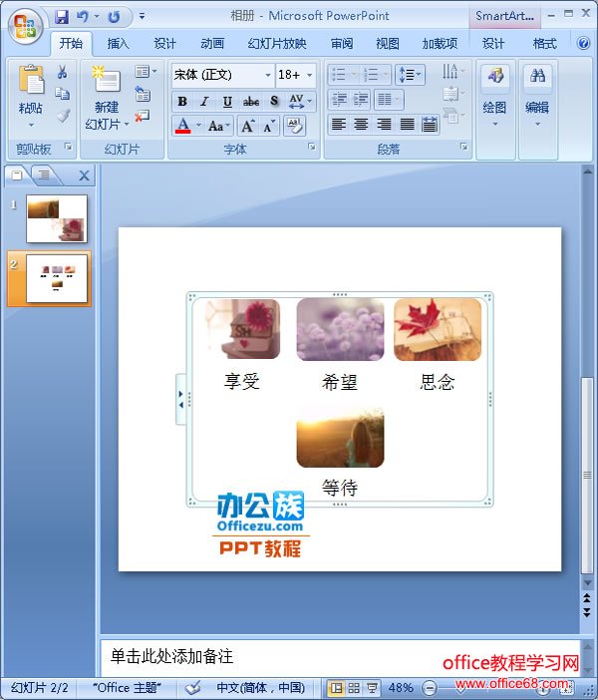Click the Convert to SmartArt icon
Screen dimensions: 598x700
(x=452, y=116)
